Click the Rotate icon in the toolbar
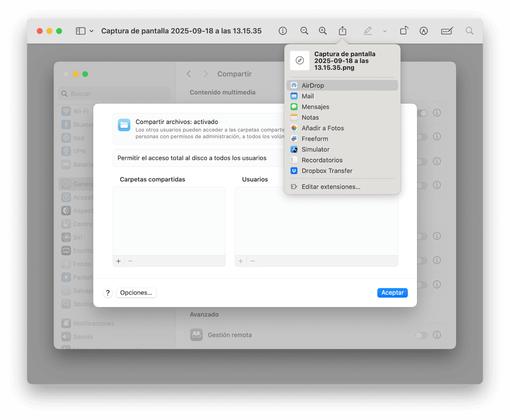 click(x=403, y=31)
